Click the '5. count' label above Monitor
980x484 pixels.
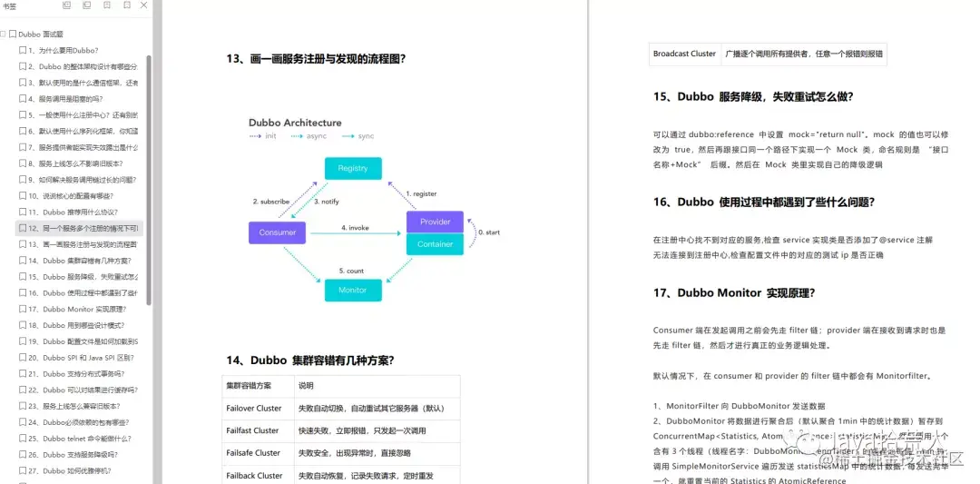click(x=351, y=271)
